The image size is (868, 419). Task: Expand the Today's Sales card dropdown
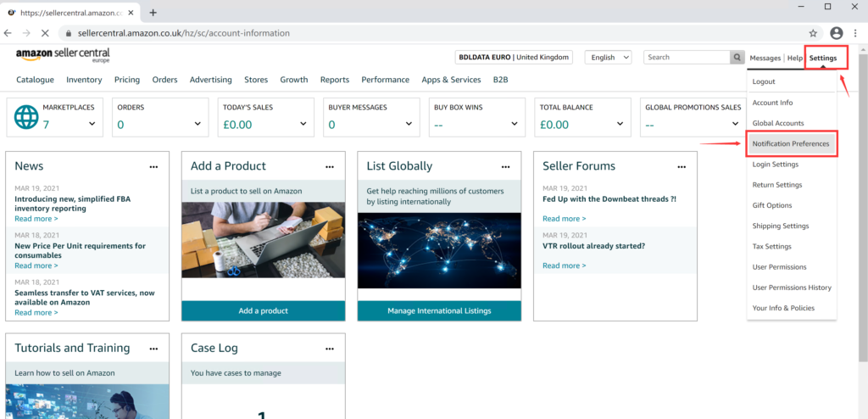coord(303,124)
